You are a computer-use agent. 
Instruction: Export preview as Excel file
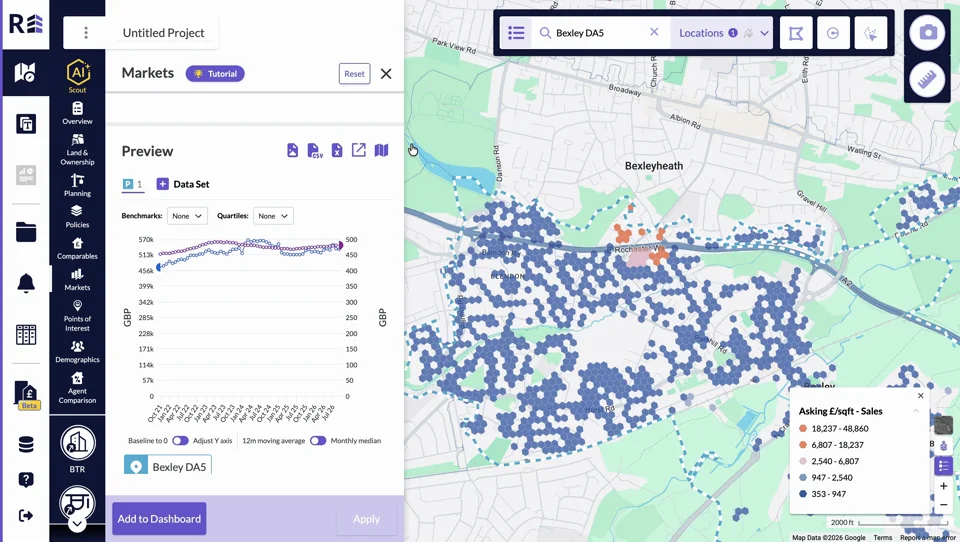coord(337,150)
